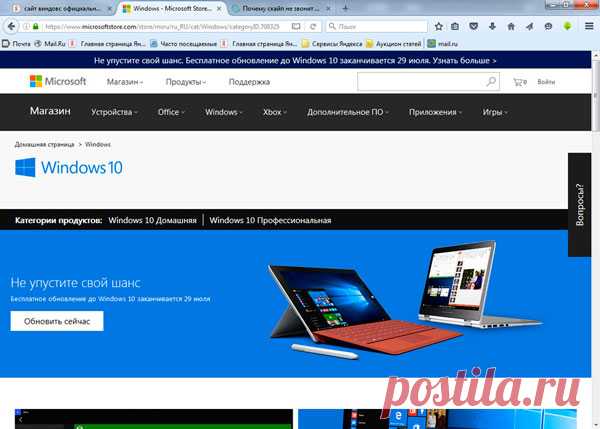Image resolution: width=600 pixels, height=429 pixels.
Task: Open the 'Часто посещаемые' bookmark folder
Action: 183,44
